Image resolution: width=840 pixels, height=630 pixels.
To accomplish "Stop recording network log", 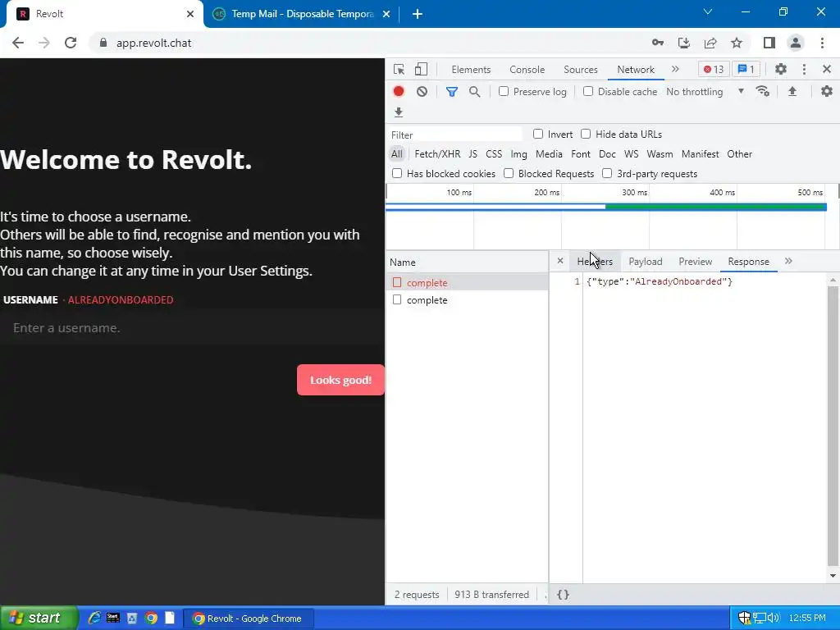I will click(x=399, y=91).
